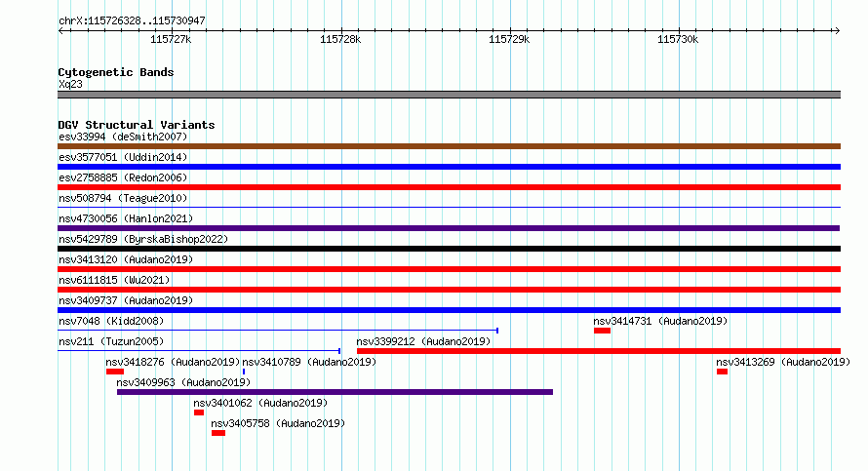Select the long red nsv3399212 bar

click(x=599, y=351)
